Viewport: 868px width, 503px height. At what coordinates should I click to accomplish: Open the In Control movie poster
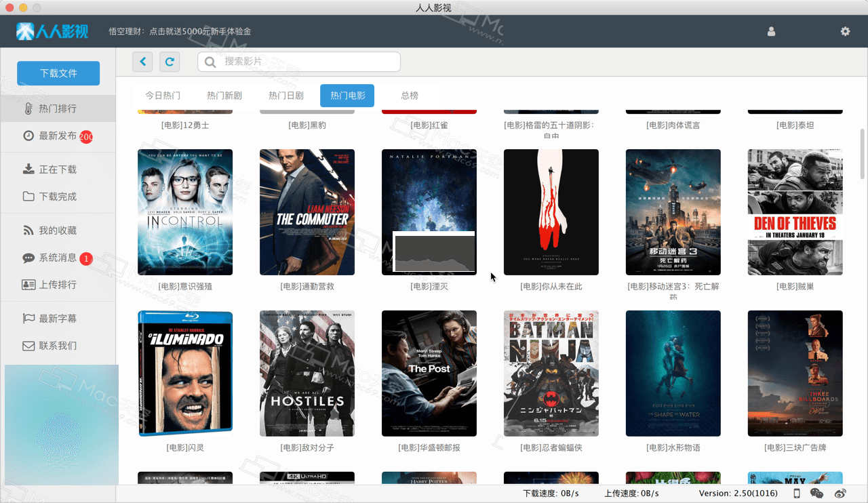(185, 212)
